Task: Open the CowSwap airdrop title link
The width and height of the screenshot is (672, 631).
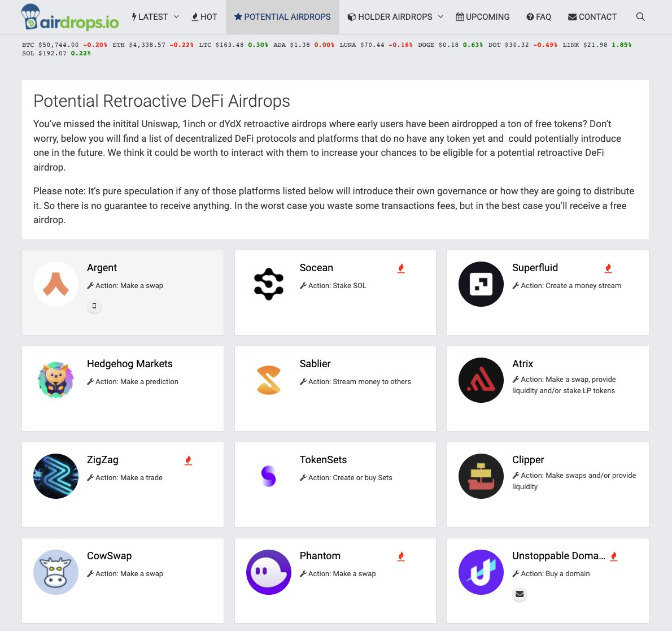Action: [x=110, y=555]
